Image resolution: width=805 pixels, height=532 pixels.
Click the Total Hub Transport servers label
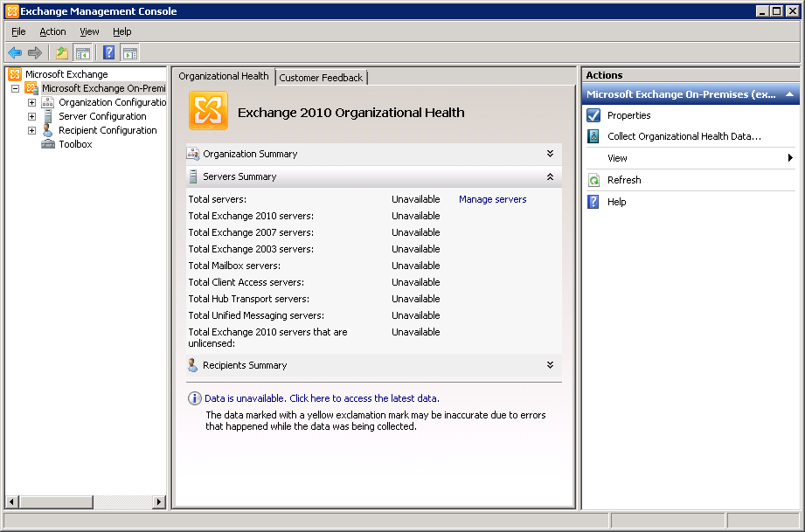coord(249,299)
